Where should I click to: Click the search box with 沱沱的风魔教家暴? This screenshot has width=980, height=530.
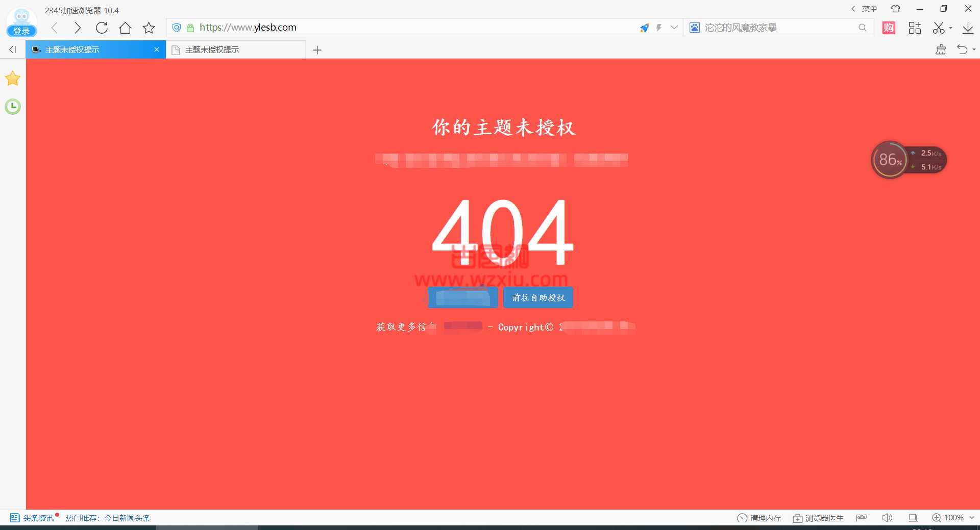(x=778, y=28)
